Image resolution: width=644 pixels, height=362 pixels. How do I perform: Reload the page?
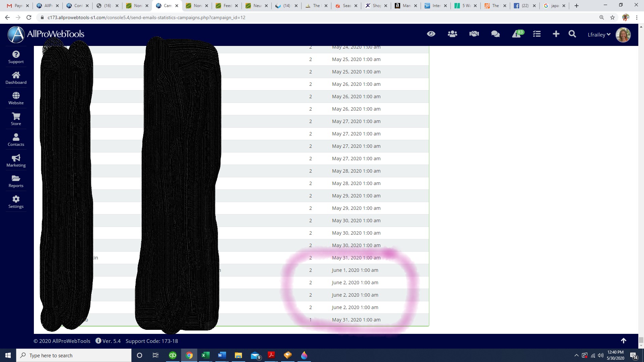29,17
